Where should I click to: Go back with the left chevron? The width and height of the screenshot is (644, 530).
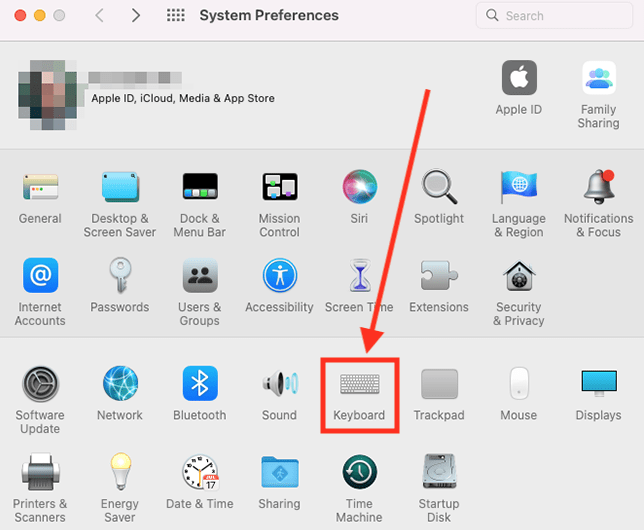click(x=99, y=16)
